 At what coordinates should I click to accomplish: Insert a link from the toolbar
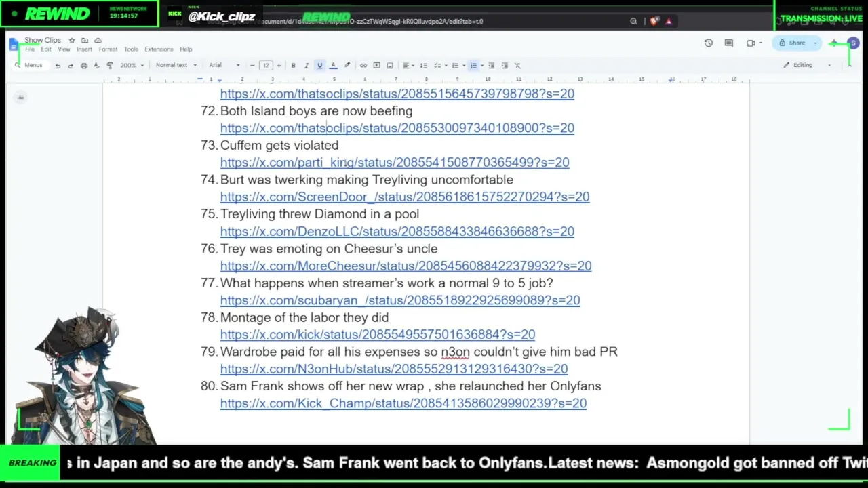coord(363,66)
